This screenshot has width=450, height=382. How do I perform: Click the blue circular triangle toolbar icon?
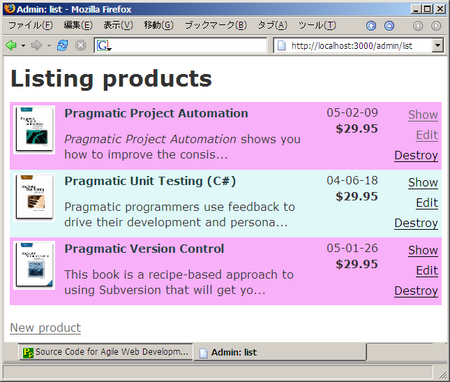point(389,26)
